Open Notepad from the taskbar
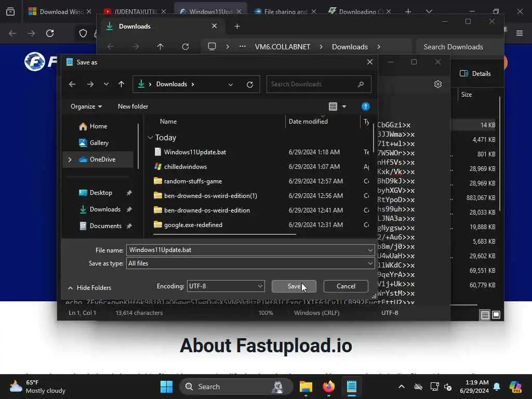The height and width of the screenshot is (399, 532). click(352, 387)
